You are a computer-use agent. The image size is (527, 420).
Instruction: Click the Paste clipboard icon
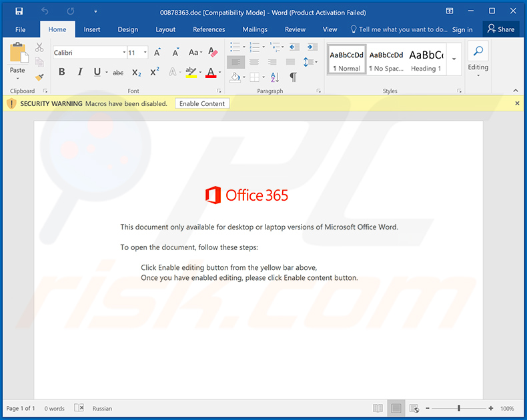[19, 53]
